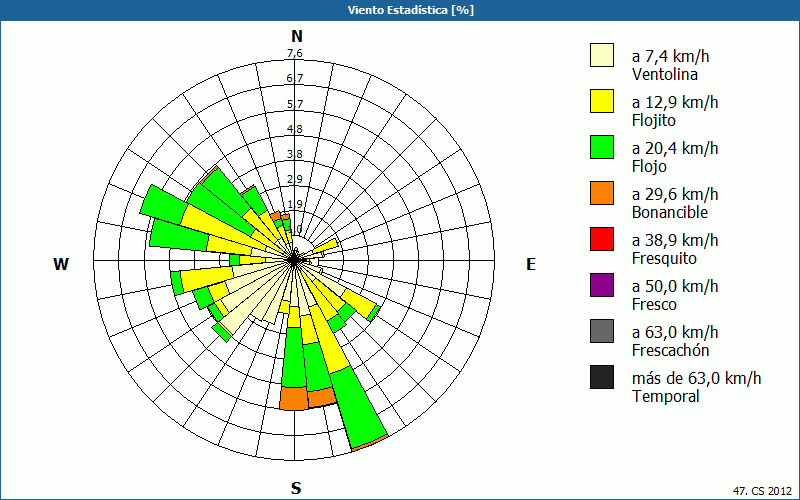The image size is (800, 500).
Task: Select the orange Bonancible legend swatch
Action: 602,193
